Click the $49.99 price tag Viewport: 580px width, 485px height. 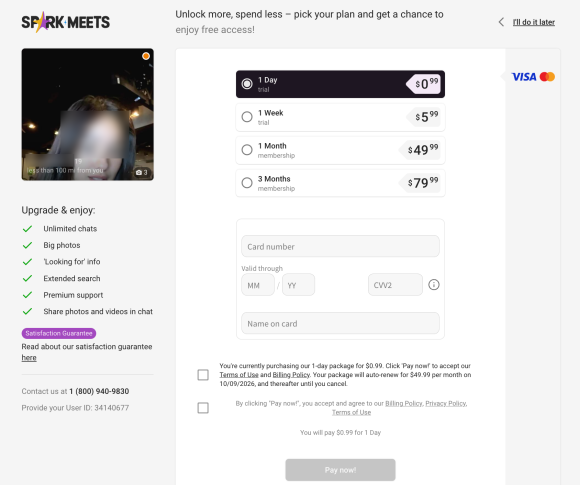pyautogui.click(x=420, y=150)
